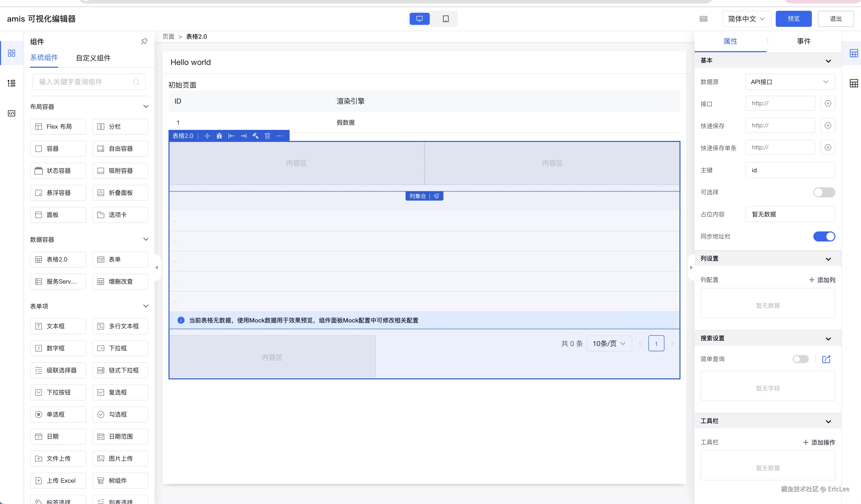861x504 pixels.
Task: Open the outline tree icon in the left sidebar
Action: click(12, 83)
